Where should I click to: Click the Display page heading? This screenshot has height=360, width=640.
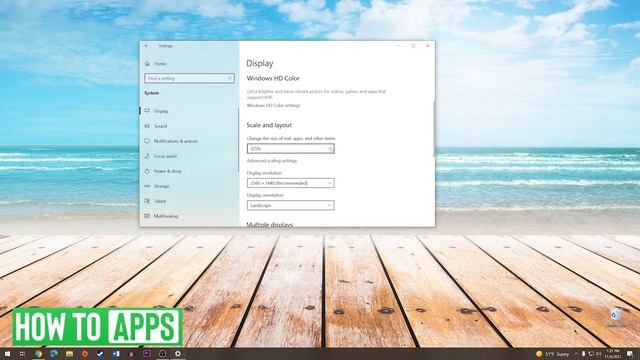click(260, 63)
